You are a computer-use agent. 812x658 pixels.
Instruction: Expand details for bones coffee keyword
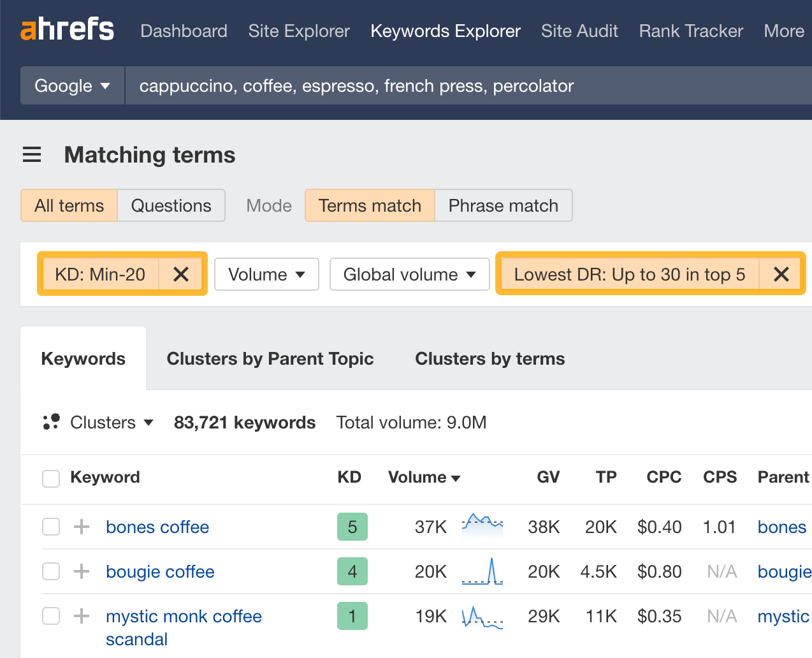click(x=81, y=527)
